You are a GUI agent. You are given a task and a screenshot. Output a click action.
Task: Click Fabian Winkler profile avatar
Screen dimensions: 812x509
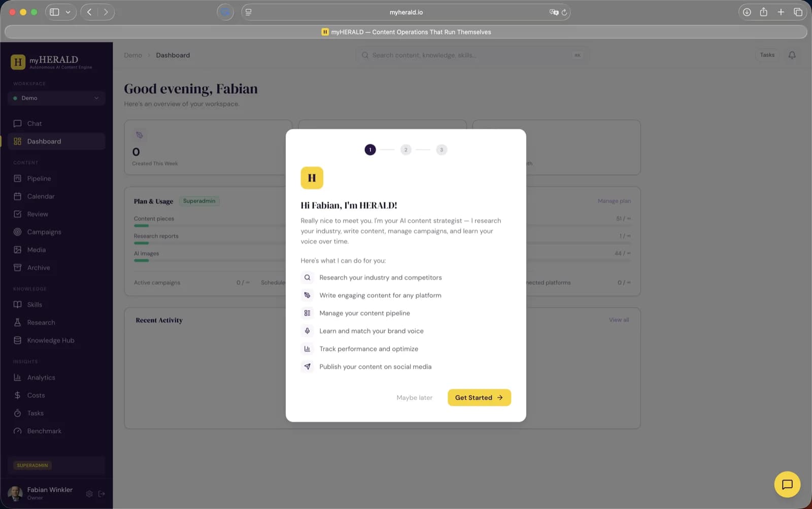15,493
